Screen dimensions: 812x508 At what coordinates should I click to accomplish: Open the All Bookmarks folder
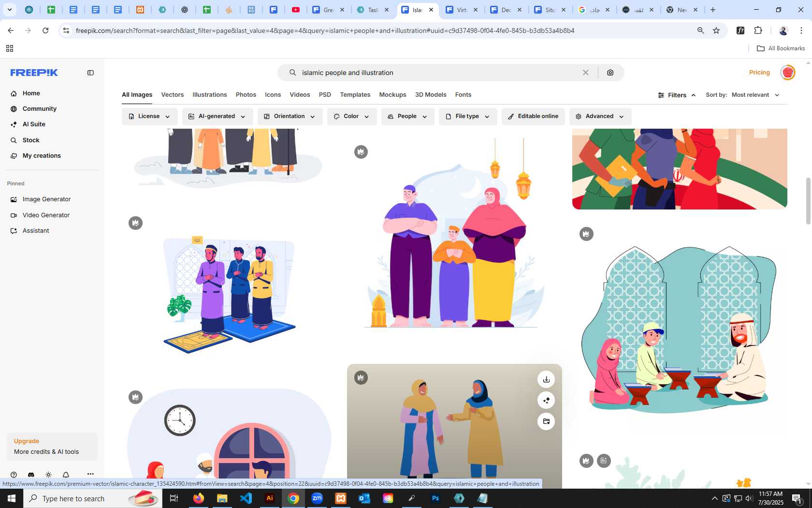tap(781, 48)
